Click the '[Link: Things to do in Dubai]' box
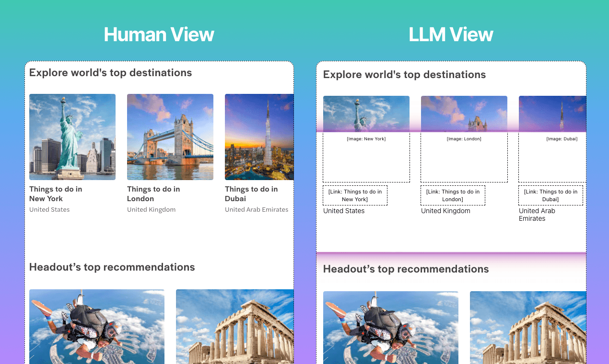Viewport: 609px width, 364px height. click(550, 195)
